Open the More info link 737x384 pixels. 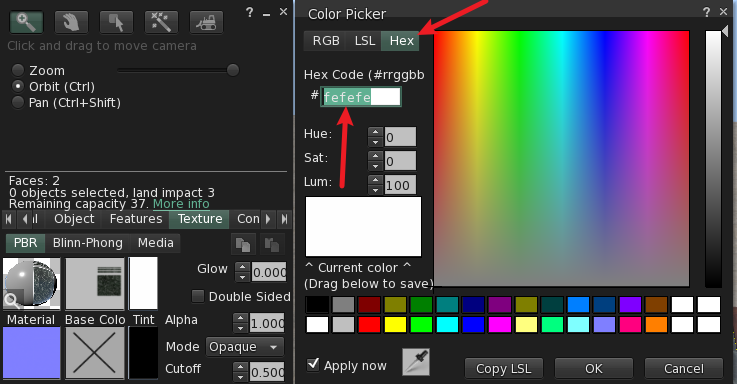(181, 204)
